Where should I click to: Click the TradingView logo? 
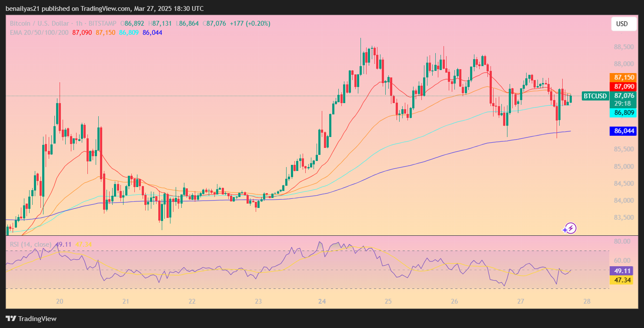tap(31, 318)
